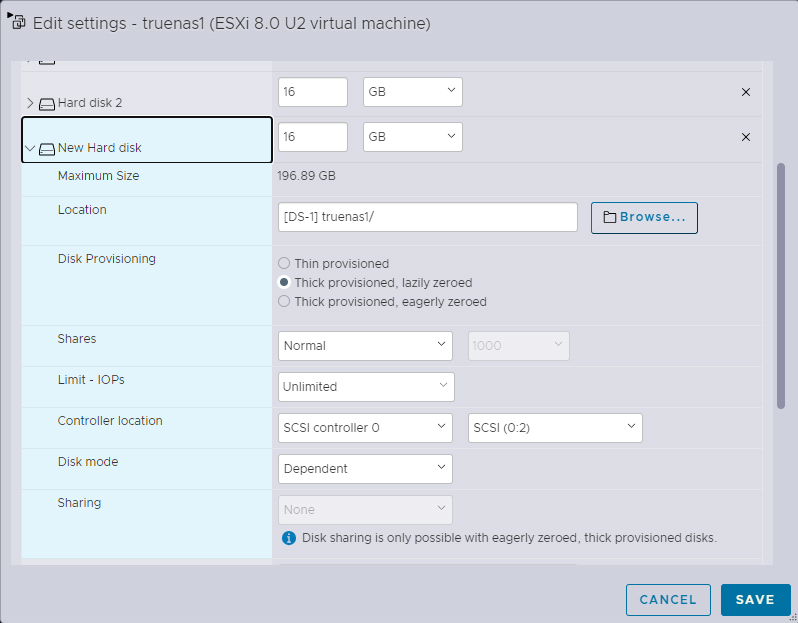Select Thick provisioned, eagerly zeroed

click(x=284, y=301)
